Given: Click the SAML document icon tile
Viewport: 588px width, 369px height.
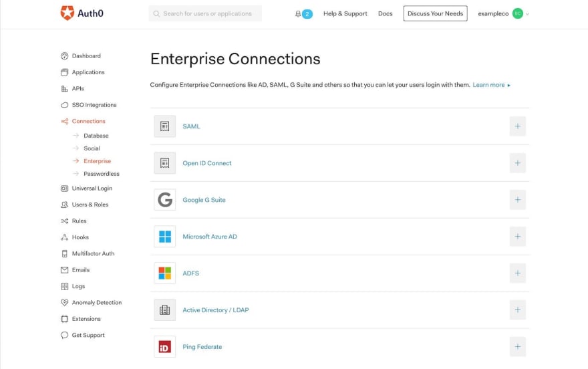Looking at the screenshot, I should click(x=164, y=126).
